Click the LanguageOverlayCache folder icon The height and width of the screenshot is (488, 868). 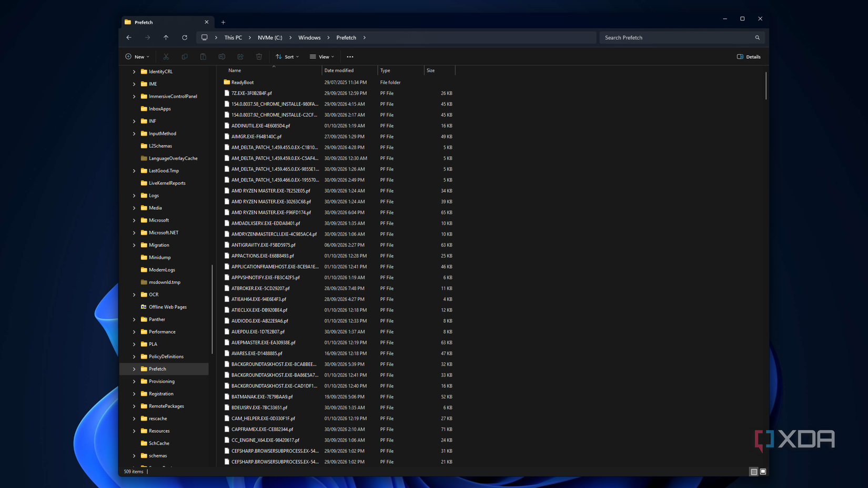click(x=144, y=158)
